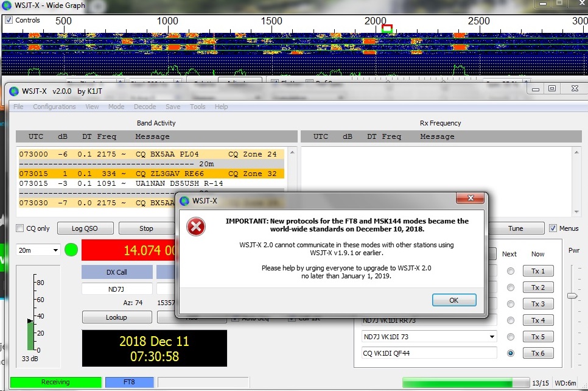The image size is (588, 391).
Task: Click the Tx 2 Now button
Action: [x=537, y=287]
